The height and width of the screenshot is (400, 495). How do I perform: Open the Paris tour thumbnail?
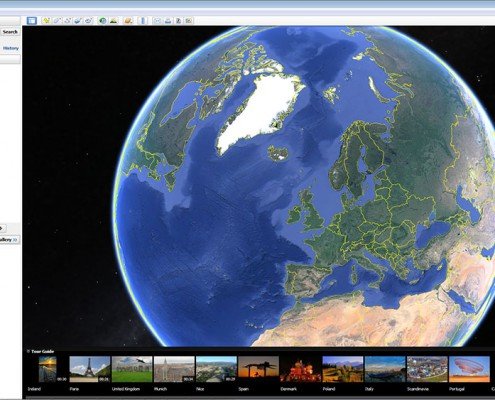point(90,369)
